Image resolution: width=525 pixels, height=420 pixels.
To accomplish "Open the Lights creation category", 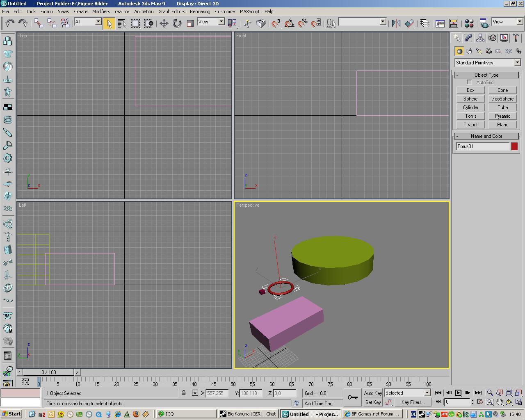I will click(479, 51).
